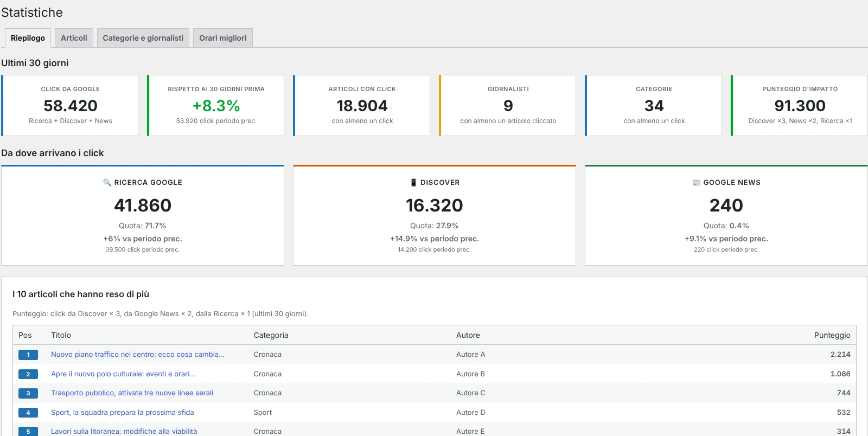Image resolution: width=868 pixels, height=436 pixels.
Task: Click the 'Click da Google' value 58.420
Action: 71,106
